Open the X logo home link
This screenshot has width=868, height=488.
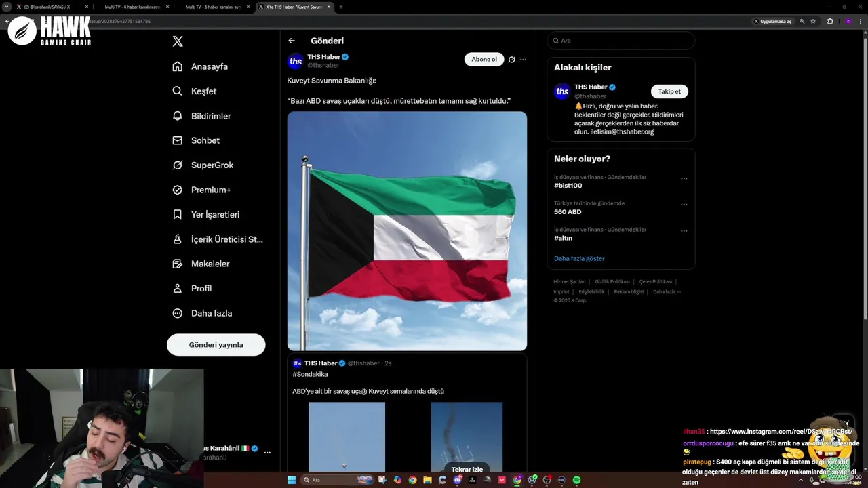tap(178, 41)
